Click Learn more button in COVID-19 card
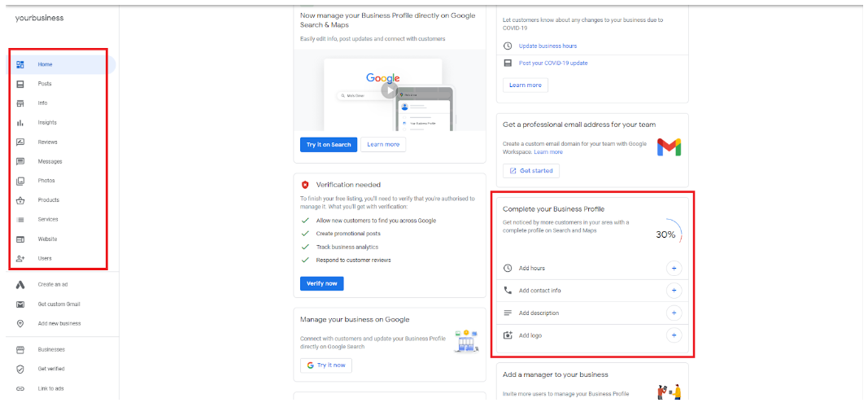Viewport: 868px width, 407px height. [526, 85]
